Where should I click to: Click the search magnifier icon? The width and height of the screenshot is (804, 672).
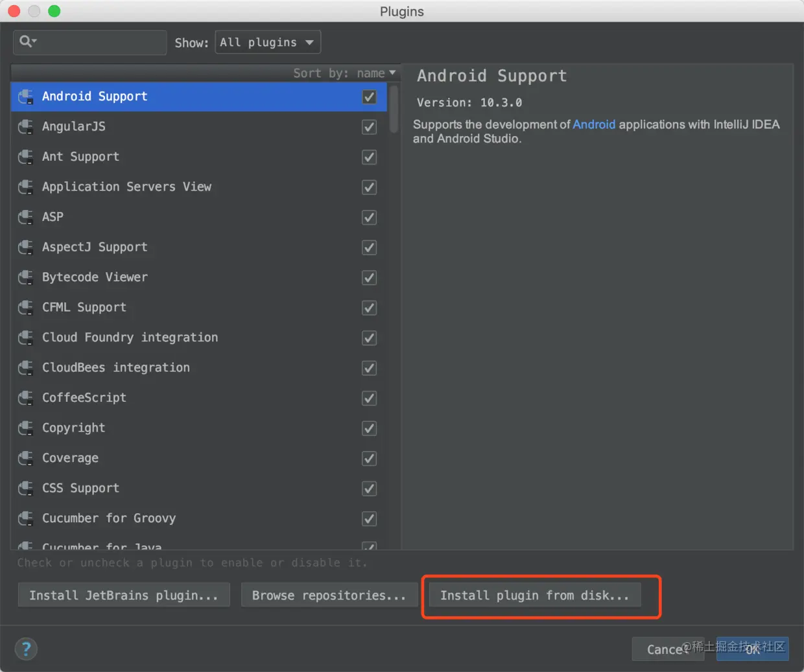(27, 41)
